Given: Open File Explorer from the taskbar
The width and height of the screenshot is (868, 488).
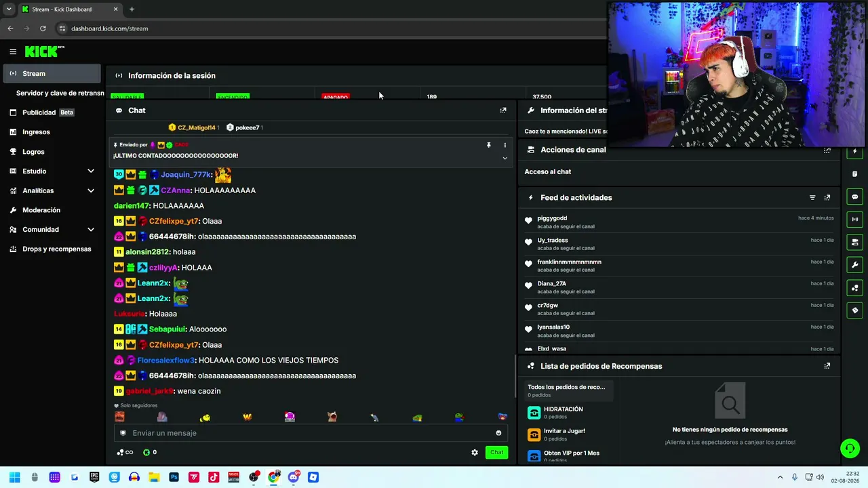Looking at the screenshot, I should tap(154, 477).
